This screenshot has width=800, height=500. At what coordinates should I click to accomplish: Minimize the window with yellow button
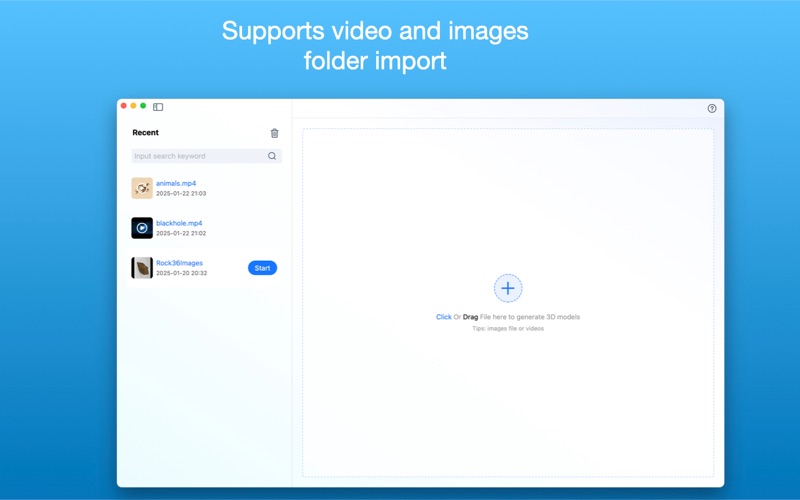pos(133,106)
